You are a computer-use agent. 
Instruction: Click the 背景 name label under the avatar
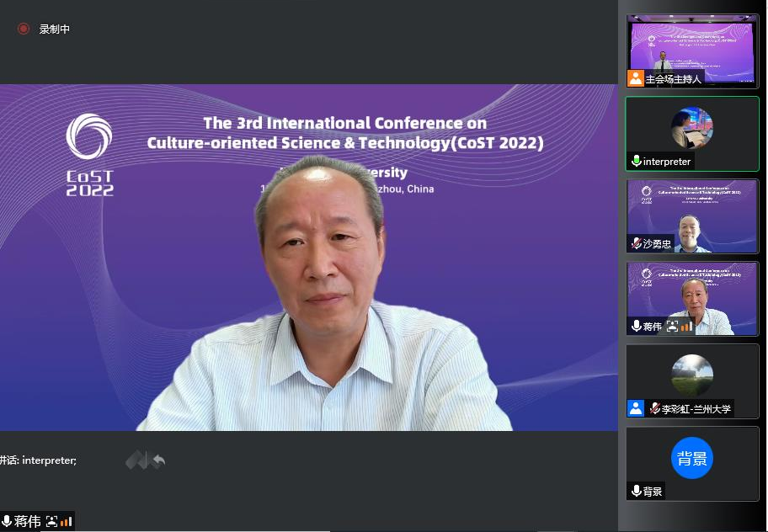coord(653,492)
